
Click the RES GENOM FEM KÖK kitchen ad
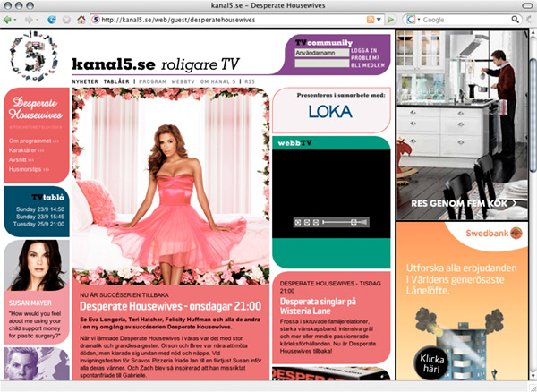pos(463,125)
